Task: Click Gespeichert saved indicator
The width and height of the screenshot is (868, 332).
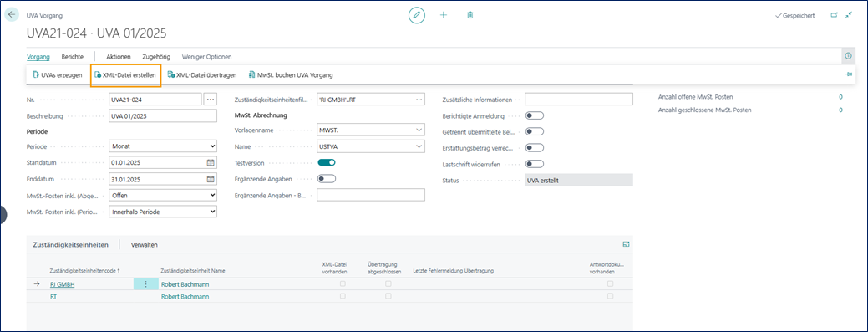Action: coord(795,16)
